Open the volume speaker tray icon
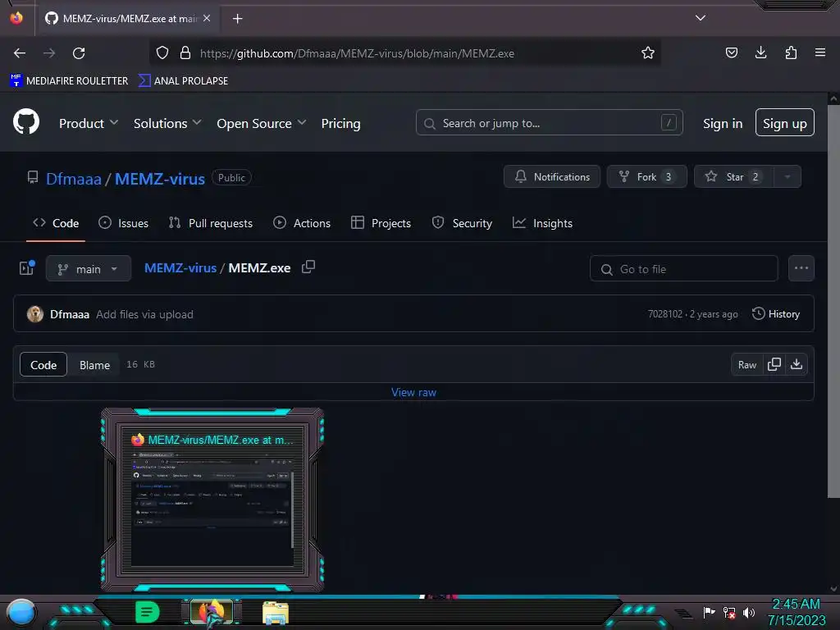The height and width of the screenshot is (630, 840). pyautogui.click(x=749, y=612)
